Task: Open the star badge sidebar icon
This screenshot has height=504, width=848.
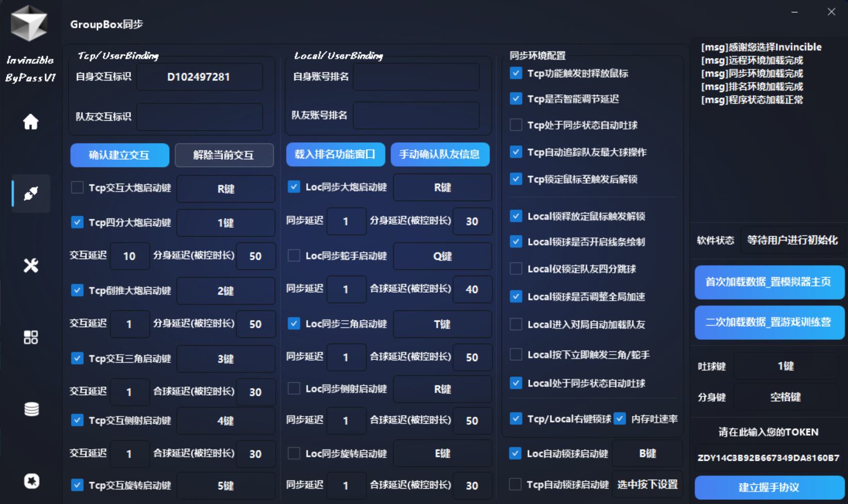Action: (x=31, y=481)
